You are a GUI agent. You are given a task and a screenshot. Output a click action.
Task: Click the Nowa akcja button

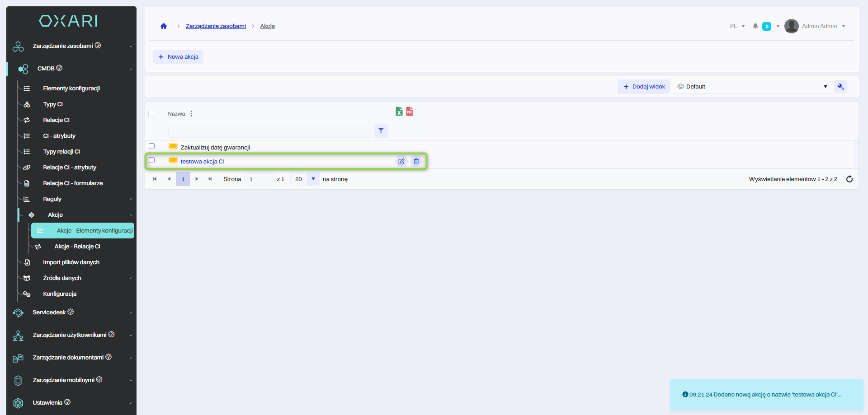coord(178,57)
